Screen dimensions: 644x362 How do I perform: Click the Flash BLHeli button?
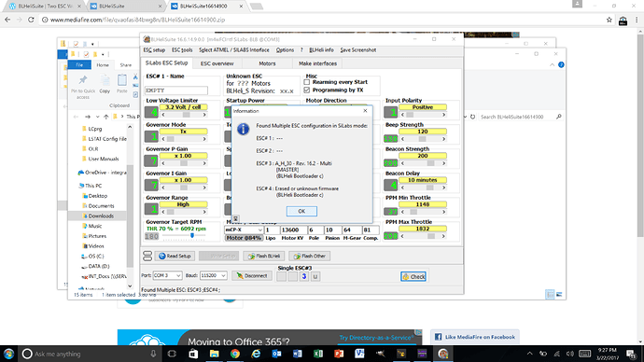click(264, 257)
